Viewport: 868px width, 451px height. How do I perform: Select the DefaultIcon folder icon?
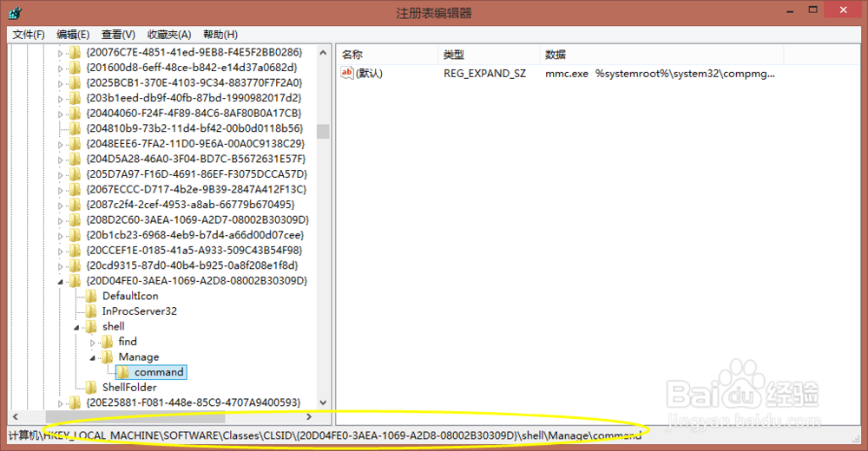[x=91, y=296]
